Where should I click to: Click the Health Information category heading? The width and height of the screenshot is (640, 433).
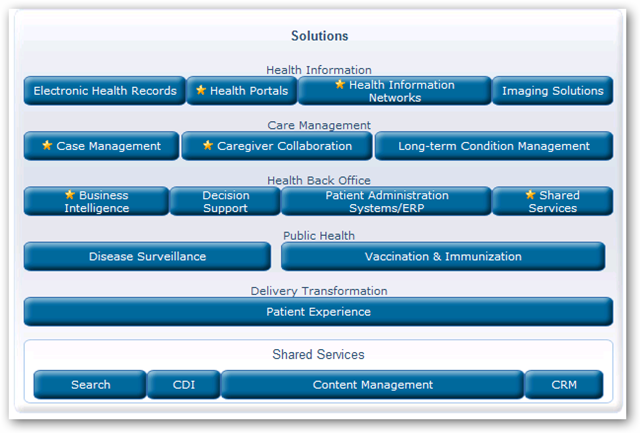tap(319, 70)
